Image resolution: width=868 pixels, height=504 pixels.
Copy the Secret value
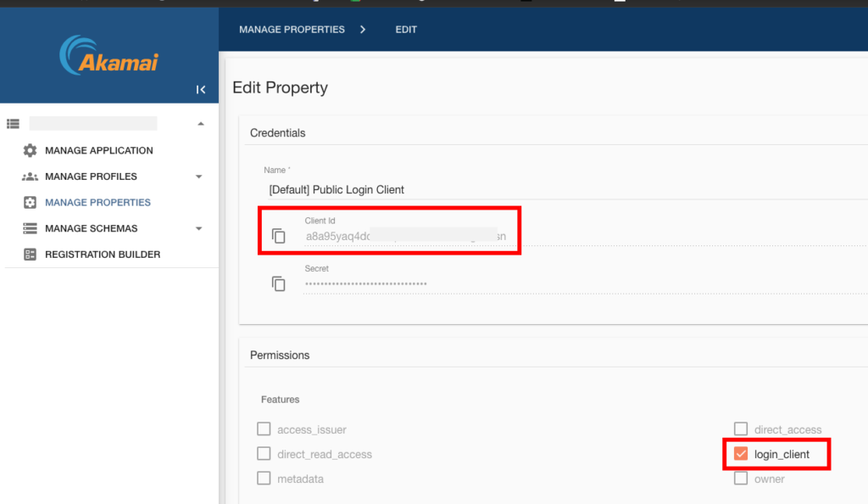279,283
